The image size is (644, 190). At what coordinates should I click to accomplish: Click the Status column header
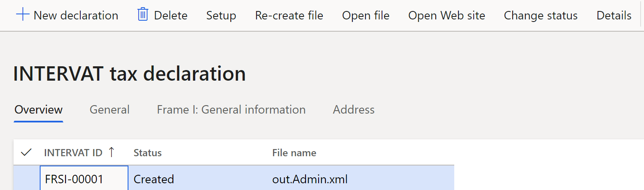147,152
